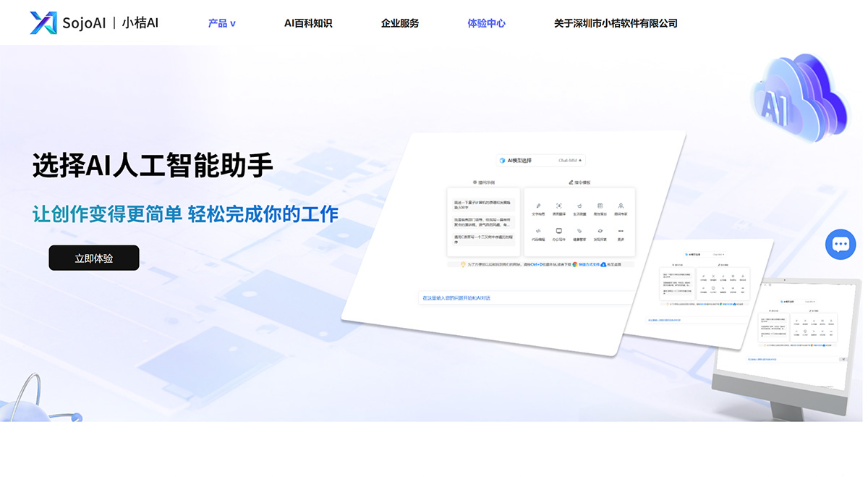Viewport: 868px width, 477px height.
Task: Select the 文字构思 pencil template icon
Action: coord(537,206)
